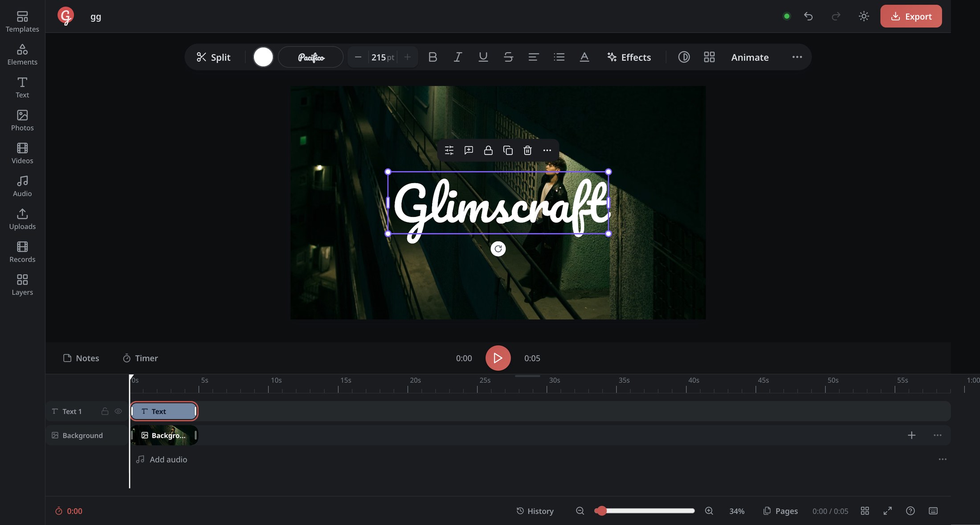Click the undo arrow icon

[808, 16]
